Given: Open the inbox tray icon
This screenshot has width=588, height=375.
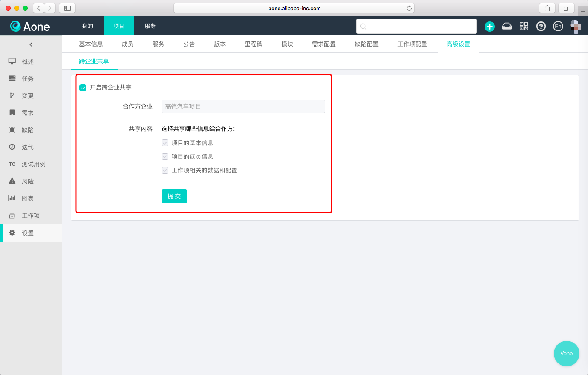Looking at the screenshot, I should [507, 26].
